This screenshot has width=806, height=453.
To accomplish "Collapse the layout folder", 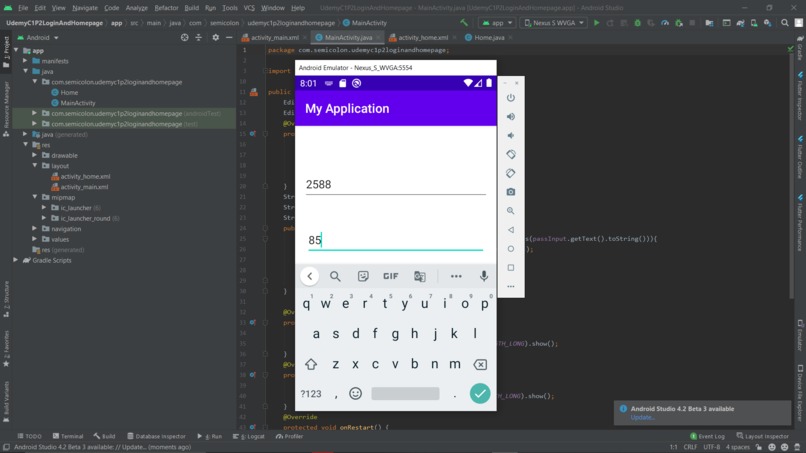I will (35, 166).
